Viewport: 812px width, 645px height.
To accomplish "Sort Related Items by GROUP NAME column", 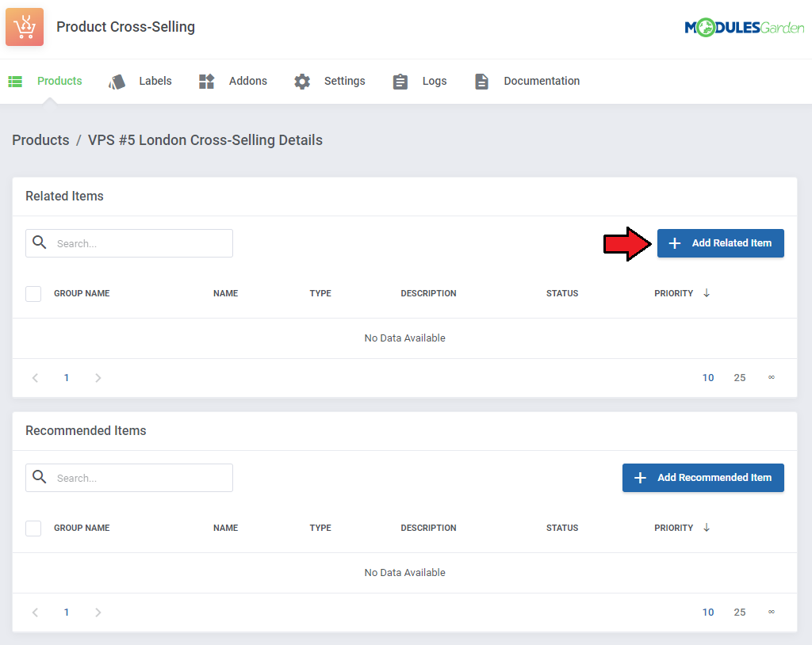I will coord(82,293).
